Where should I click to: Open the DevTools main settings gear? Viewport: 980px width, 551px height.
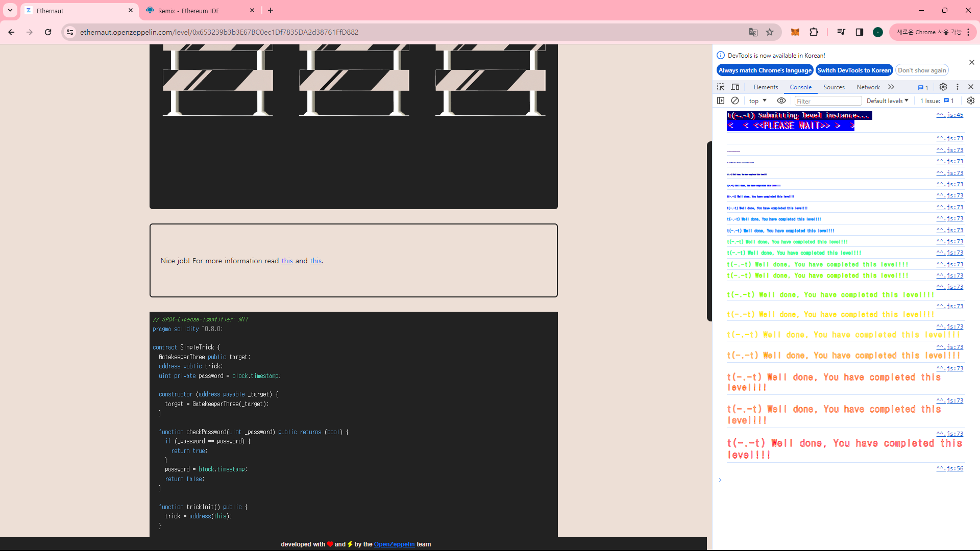943,87
